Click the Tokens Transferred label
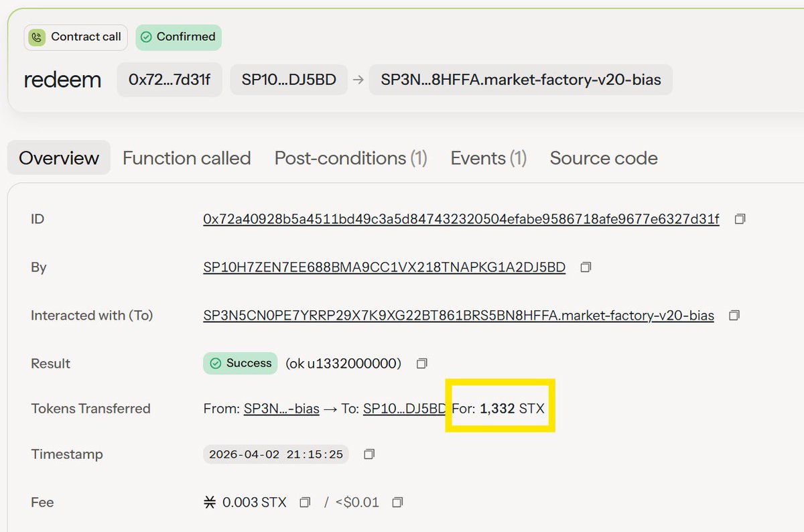 coord(90,409)
